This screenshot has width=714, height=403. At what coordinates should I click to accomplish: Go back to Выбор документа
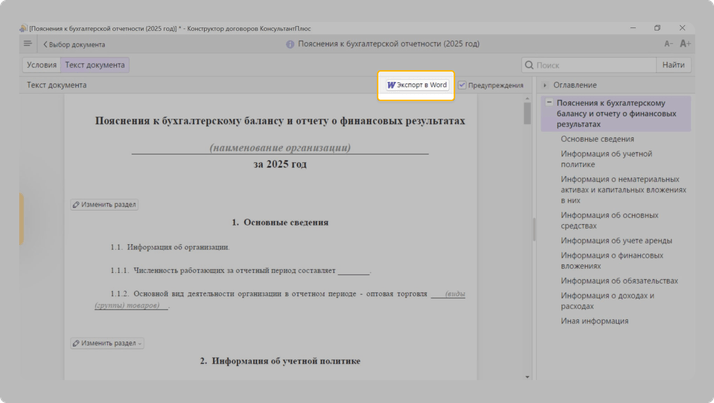(74, 44)
